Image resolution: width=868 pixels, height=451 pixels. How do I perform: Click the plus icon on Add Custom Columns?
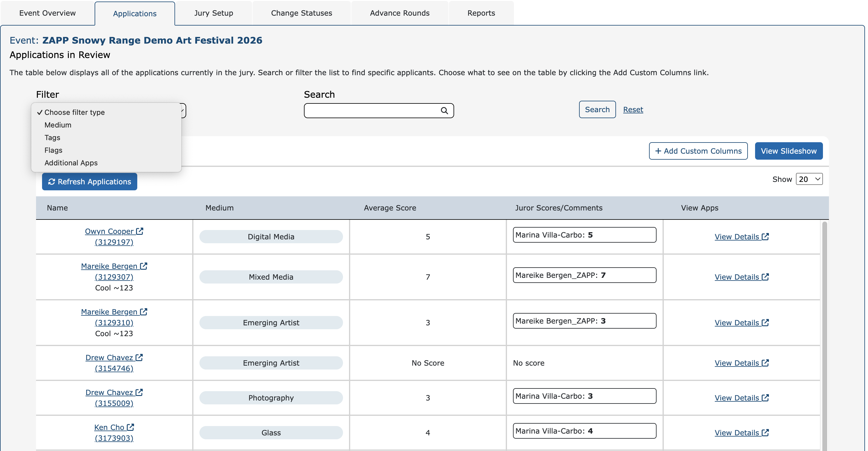coord(658,151)
